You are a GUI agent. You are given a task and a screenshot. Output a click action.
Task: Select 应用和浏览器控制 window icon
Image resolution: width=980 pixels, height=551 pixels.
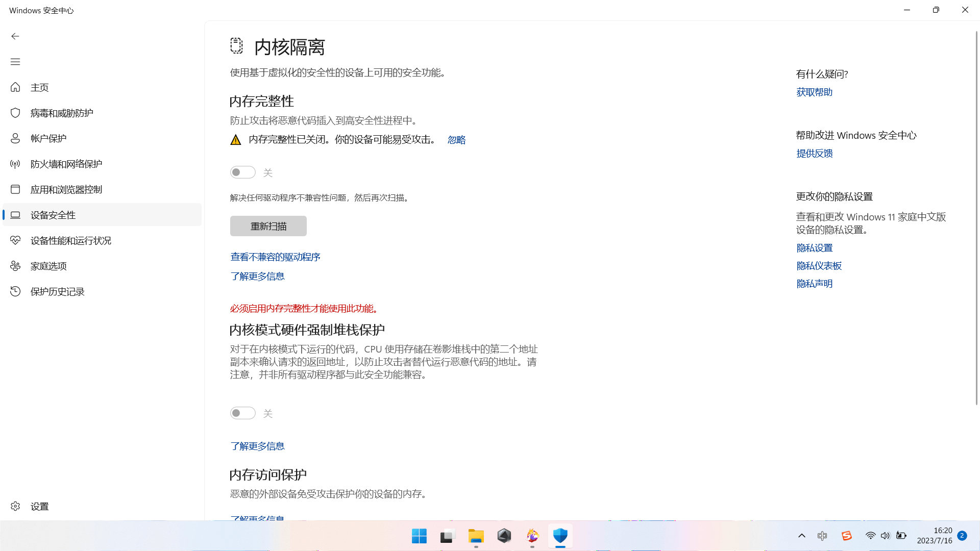tap(15, 189)
